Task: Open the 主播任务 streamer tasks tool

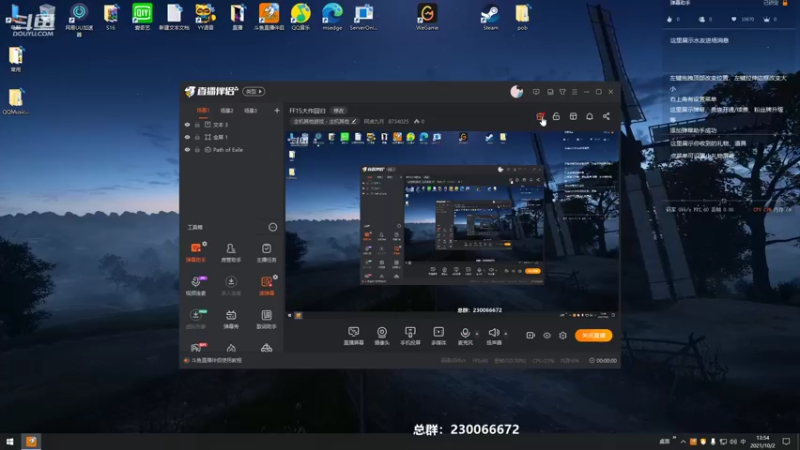Action: (266, 252)
